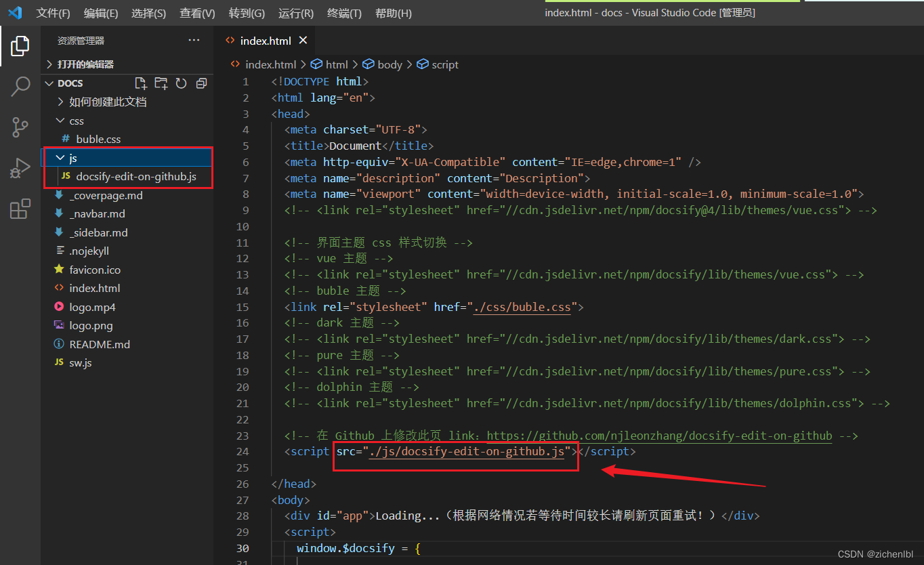Collapse the js folder
The height and width of the screenshot is (565, 924).
tap(127, 158)
